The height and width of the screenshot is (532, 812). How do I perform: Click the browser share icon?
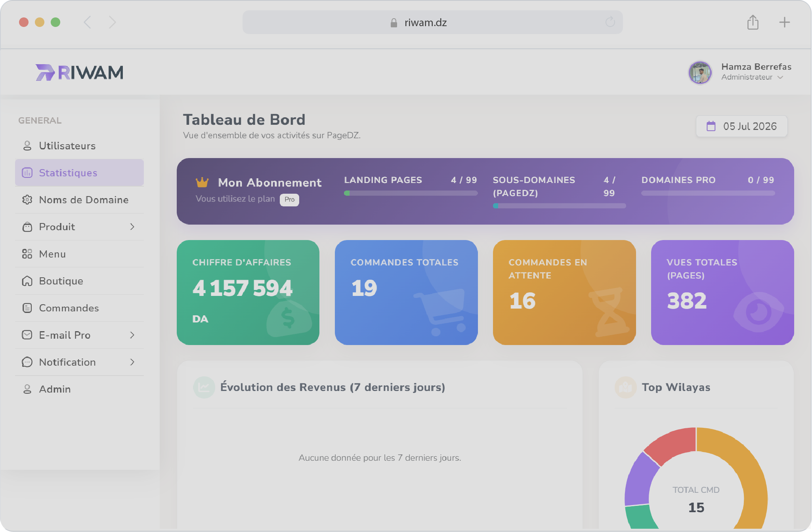pos(753,22)
